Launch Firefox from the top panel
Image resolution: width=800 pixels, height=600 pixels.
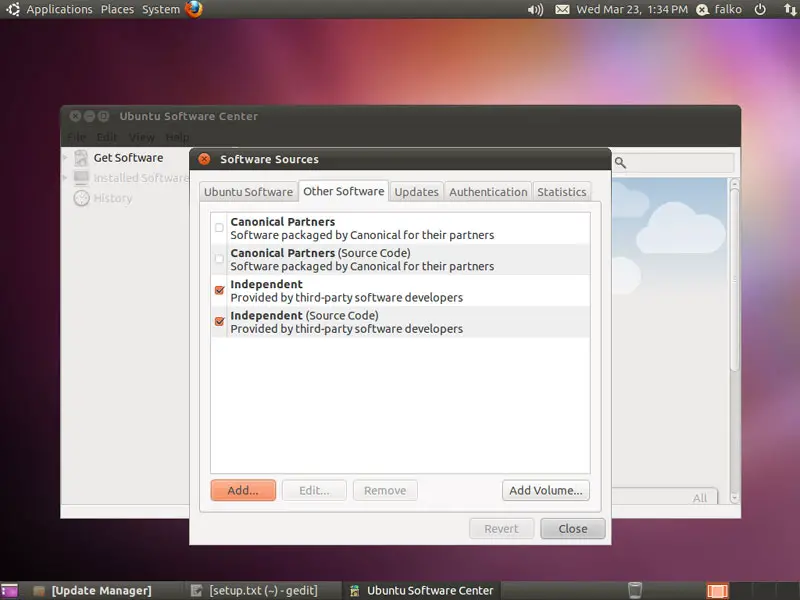click(x=194, y=9)
